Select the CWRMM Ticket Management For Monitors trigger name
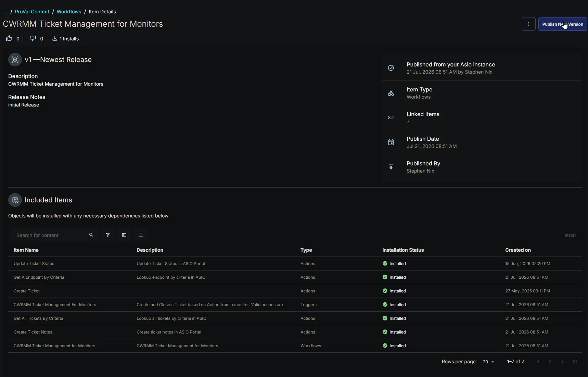 (x=55, y=305)
